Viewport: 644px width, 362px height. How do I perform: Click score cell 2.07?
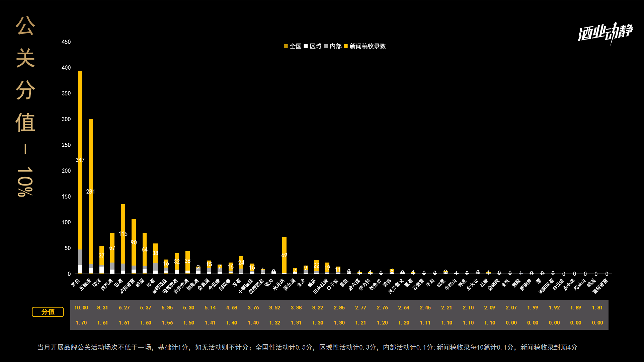(x=511, y=308)
